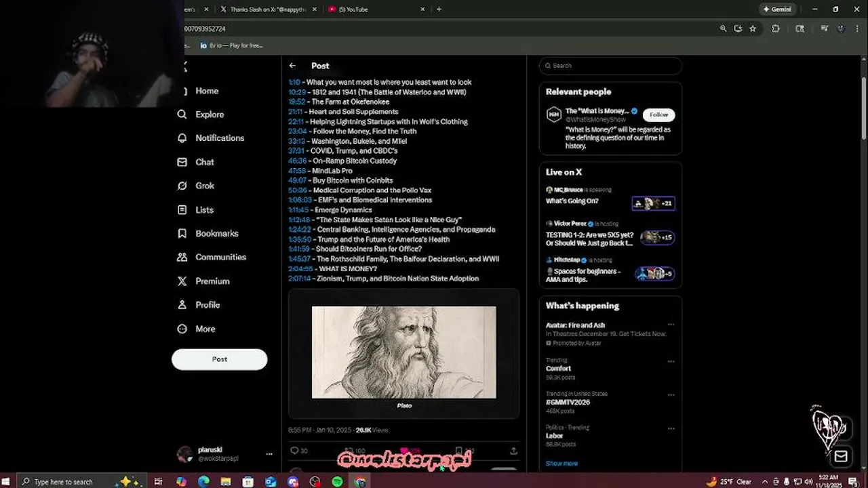This screenshot has width=868, height=488.
Task: Open Communities in the sidebar
Action: (x=212, y=258)
